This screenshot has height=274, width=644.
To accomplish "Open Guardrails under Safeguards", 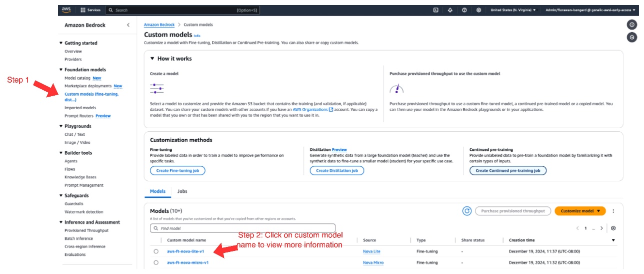I will (x=74, y=204).
